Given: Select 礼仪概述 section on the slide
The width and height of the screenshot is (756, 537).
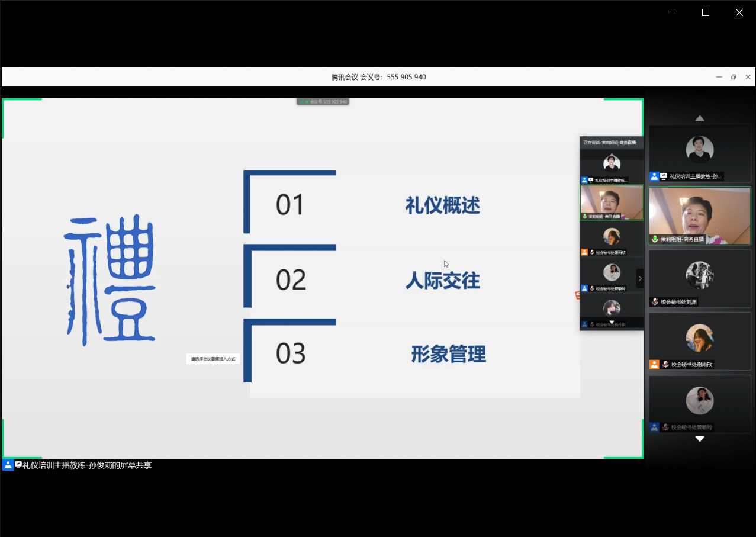Looking at the screenshot, I should pos(442,205).
